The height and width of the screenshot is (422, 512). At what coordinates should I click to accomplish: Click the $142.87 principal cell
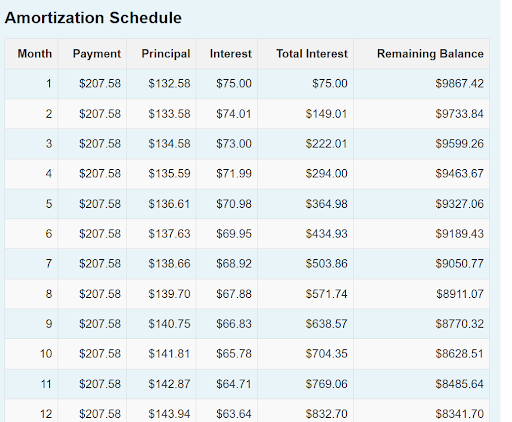pos(169,384)
